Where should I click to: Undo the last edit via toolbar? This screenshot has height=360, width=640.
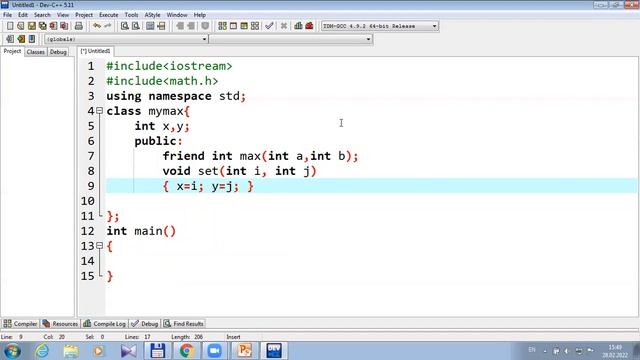pos(97,26)
